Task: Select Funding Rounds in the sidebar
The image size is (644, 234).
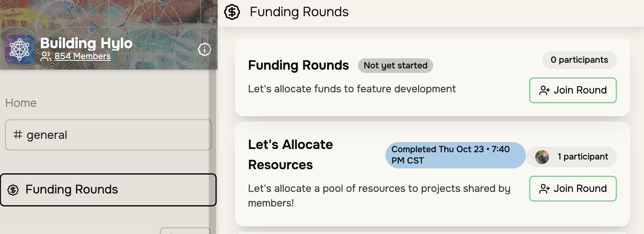Action: tap(108, 189)
